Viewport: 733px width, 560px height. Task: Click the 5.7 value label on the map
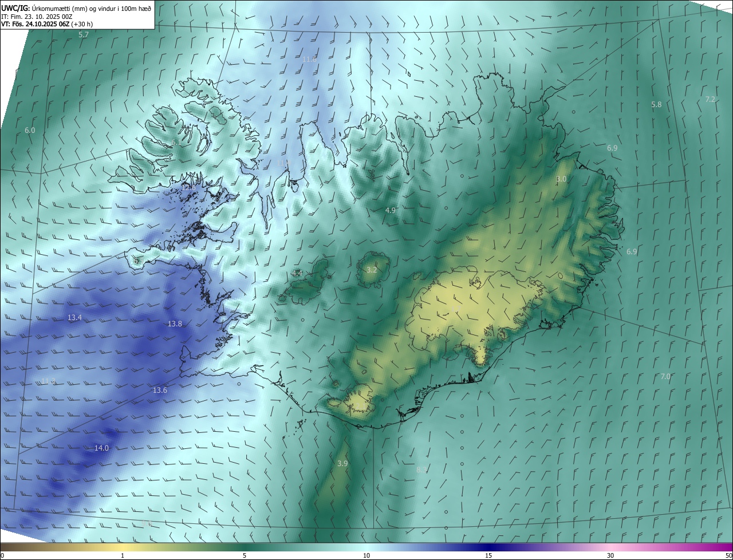[x=84, y=35]
